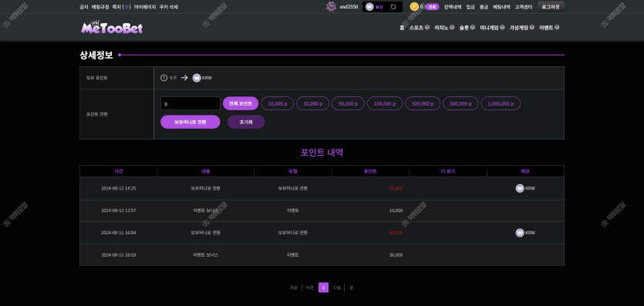
Task: Expand the 미니게임 menu
Action: click(x=492, y=28)
